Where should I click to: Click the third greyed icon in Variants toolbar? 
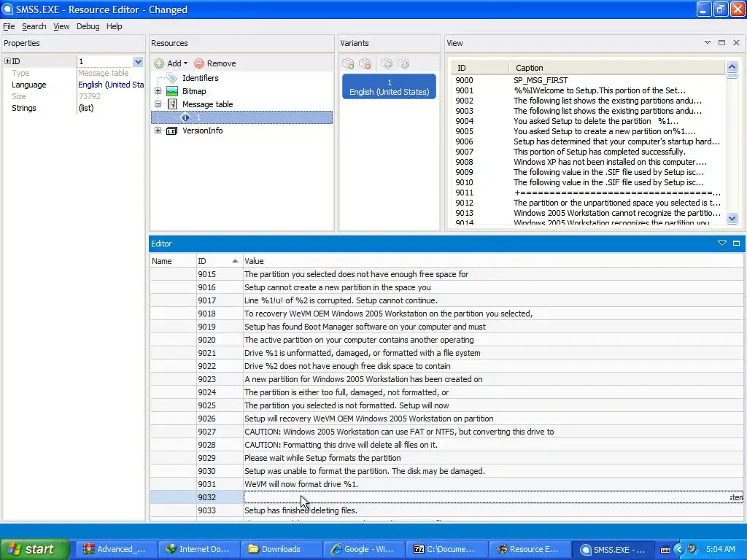[x=387, y=63]
